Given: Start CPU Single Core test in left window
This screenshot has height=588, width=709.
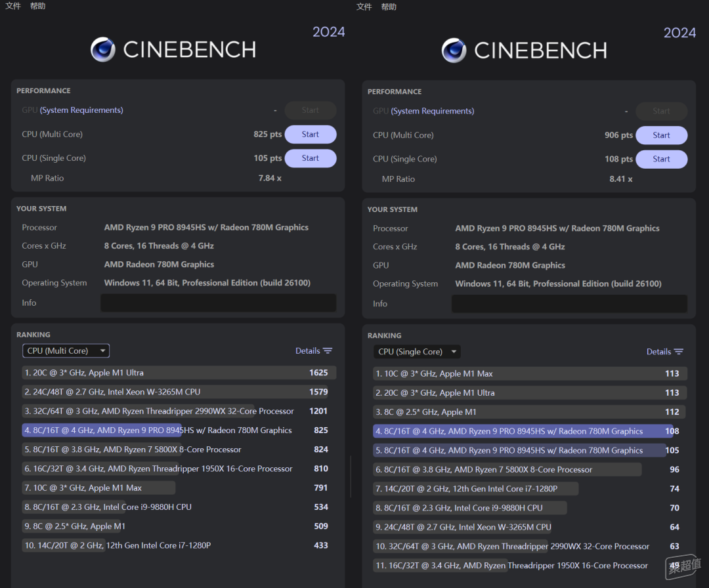Looking at the screenshot, I should (x=310, y=158).
